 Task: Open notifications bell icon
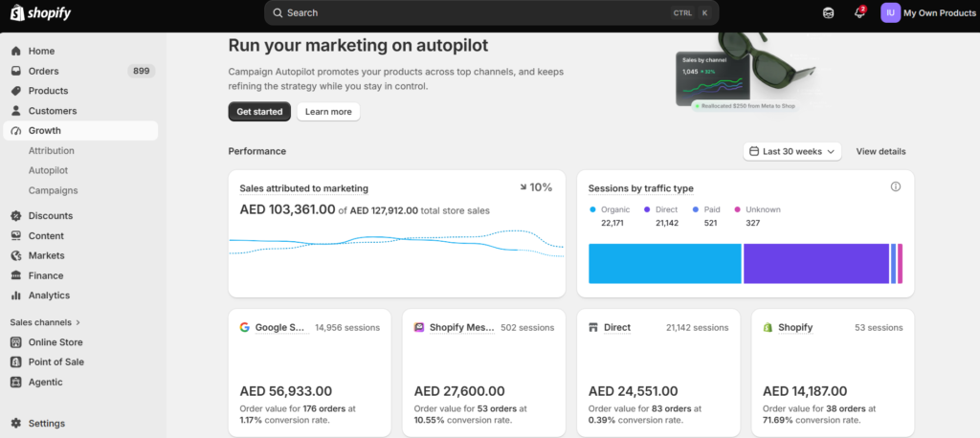[x=859, y=12]
